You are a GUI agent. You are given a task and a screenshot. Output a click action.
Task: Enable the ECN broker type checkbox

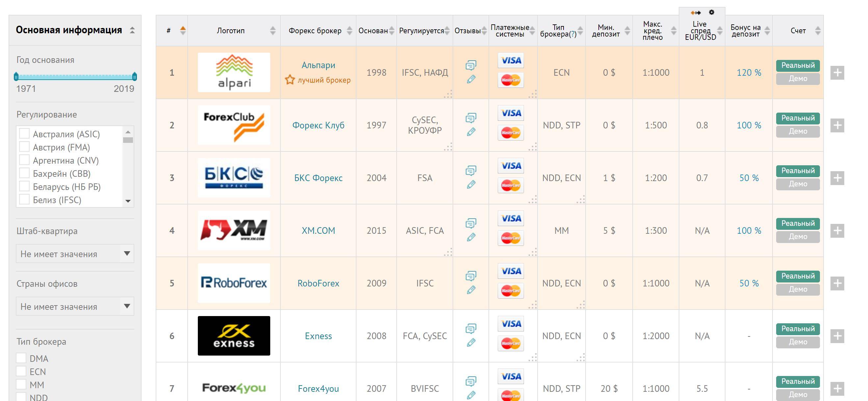(x=21, y=371)
